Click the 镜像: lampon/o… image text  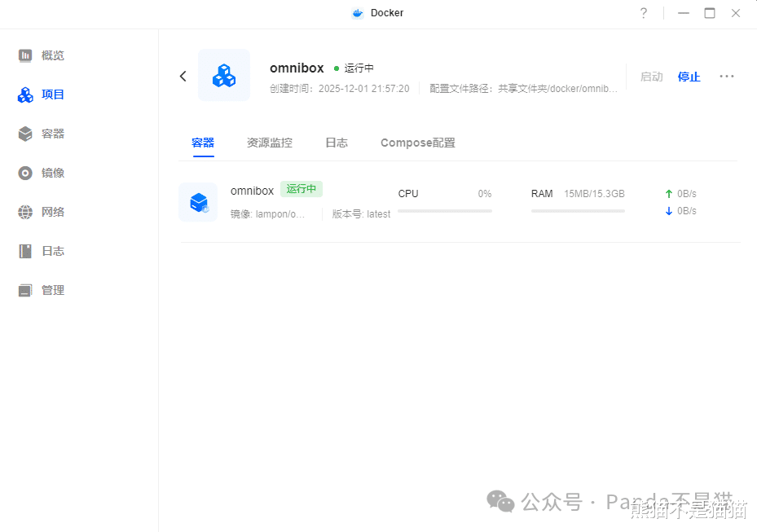tap(267, 214)
